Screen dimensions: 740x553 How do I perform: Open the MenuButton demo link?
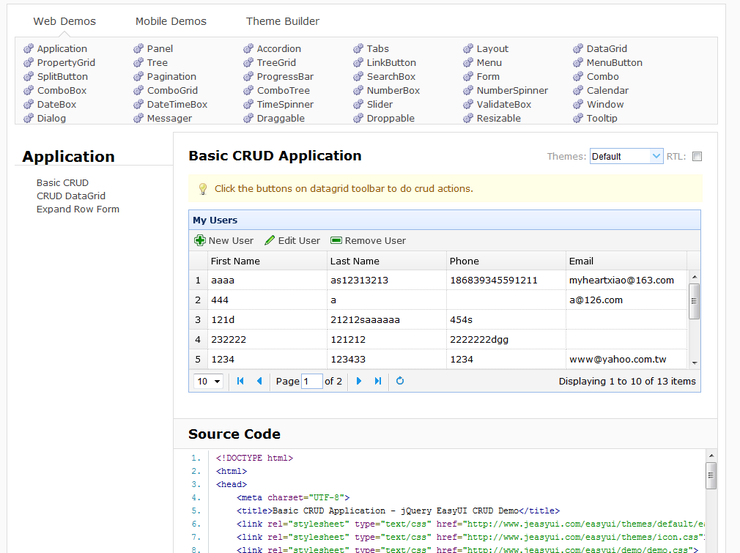point(614,63)
